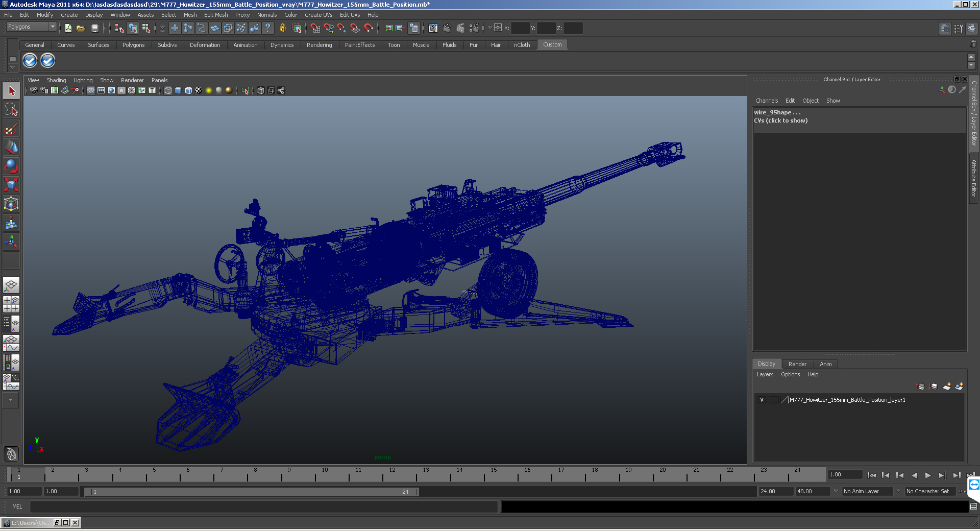Open the Polygons menu set dropdown
This screenshot has width=980, height=531.
tap(31, 27)
